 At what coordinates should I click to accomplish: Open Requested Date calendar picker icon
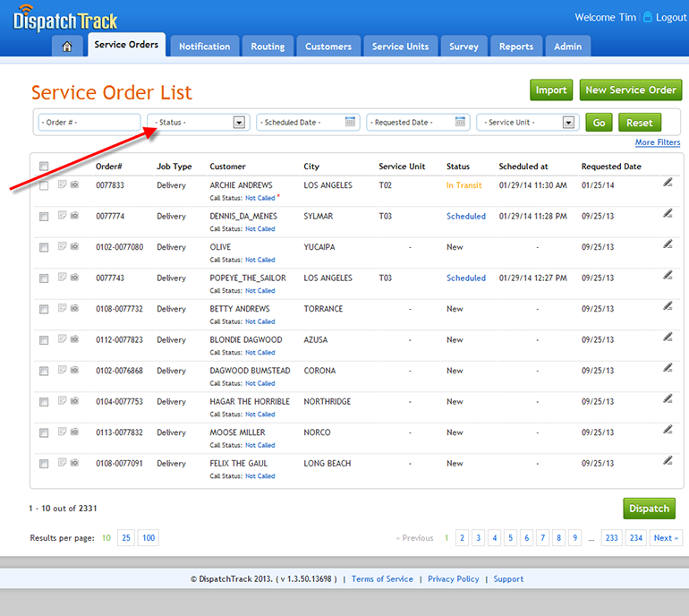pos(460,122)
